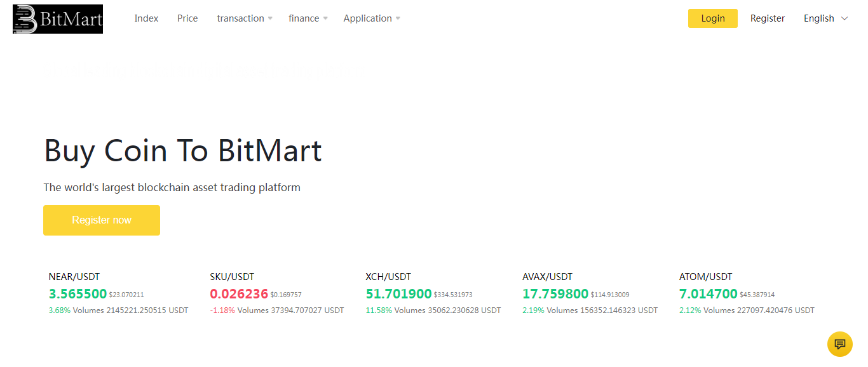Click the BitMart logo
This screenshot has width=868, height=367.
pyautogui.click(x=58, y=19)
